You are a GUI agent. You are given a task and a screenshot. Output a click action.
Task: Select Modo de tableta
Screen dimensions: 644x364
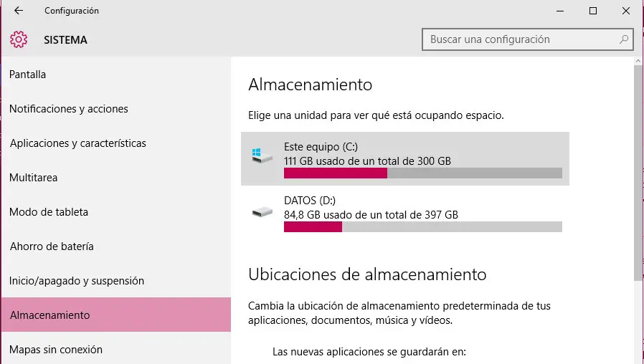click(49, 212)
